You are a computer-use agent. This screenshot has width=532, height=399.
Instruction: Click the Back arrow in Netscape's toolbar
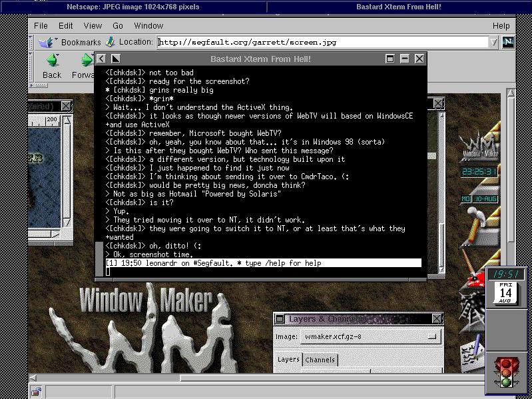click(x=52, y=60)
